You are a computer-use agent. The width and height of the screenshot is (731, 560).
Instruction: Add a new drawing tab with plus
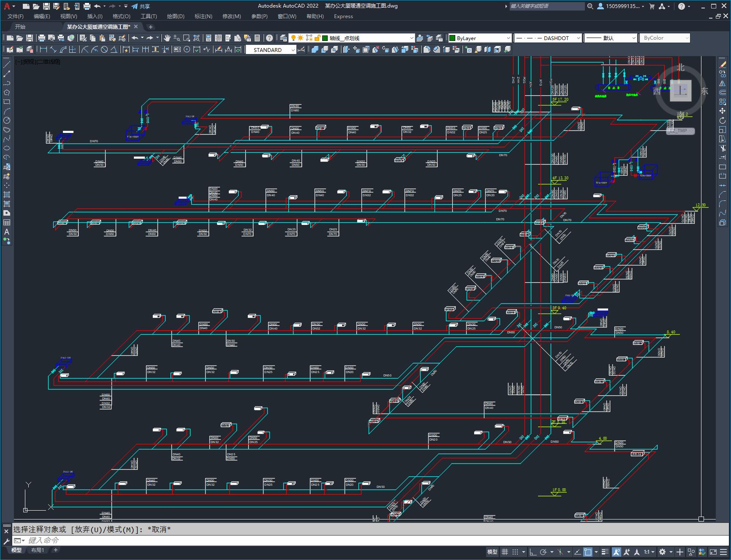pyautogui.click(x=150, y=27)
